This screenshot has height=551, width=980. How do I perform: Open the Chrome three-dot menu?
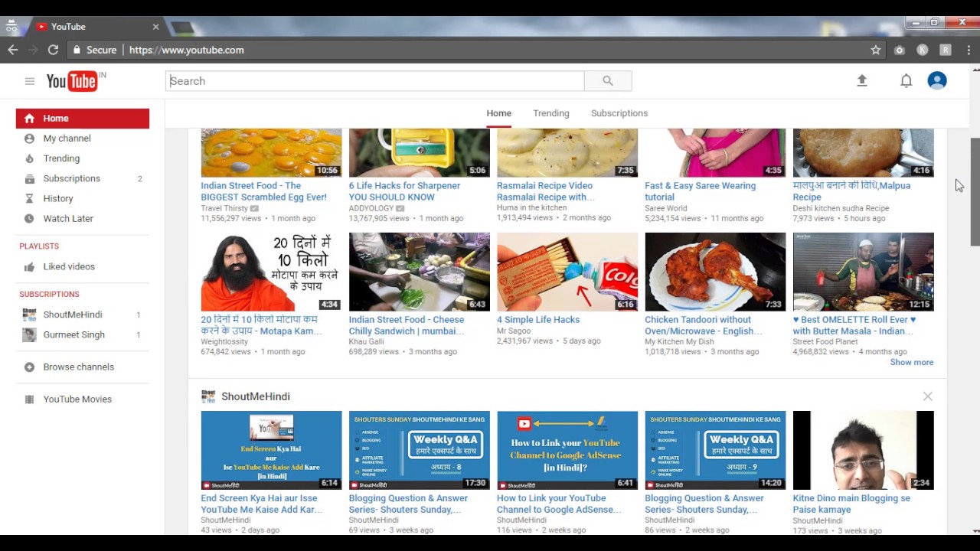969,50
